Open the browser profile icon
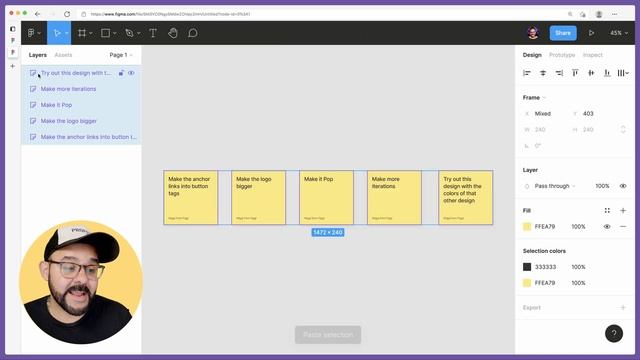This screenshot has width=640, height=360. click(599, 14)
